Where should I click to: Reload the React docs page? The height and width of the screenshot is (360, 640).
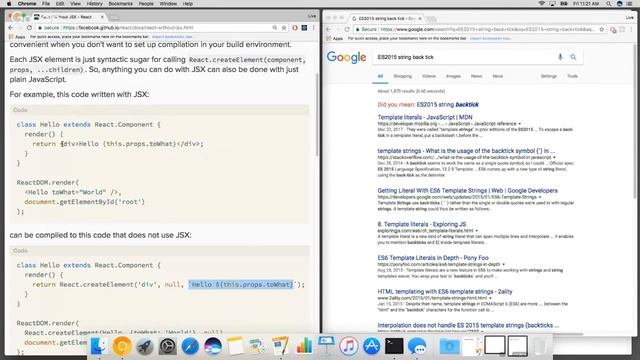click(29, 28)
